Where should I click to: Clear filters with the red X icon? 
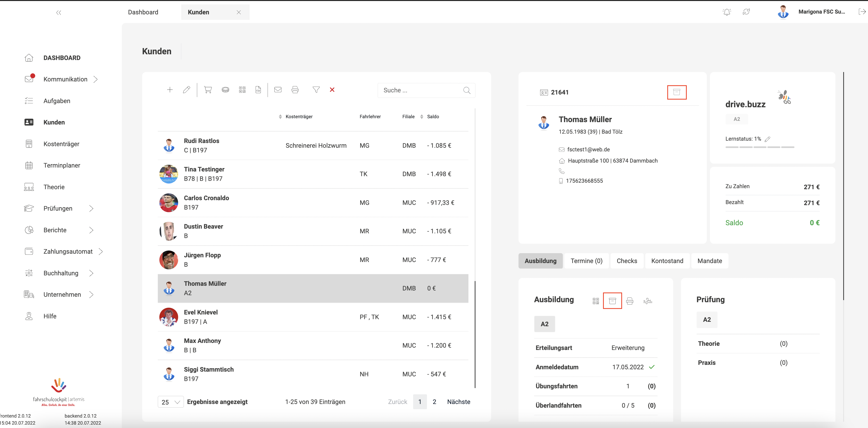[332, 90]
